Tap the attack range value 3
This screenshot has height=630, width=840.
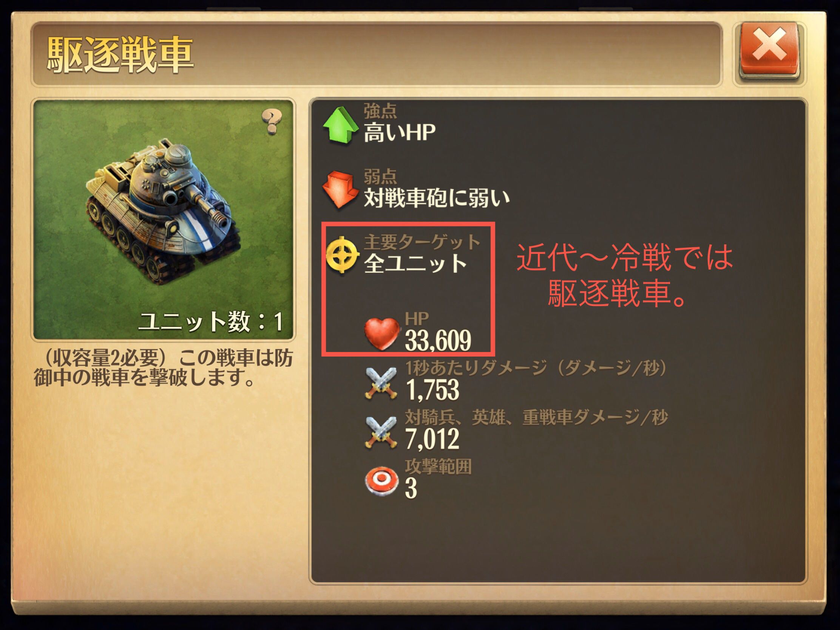[x=411, y=488]
